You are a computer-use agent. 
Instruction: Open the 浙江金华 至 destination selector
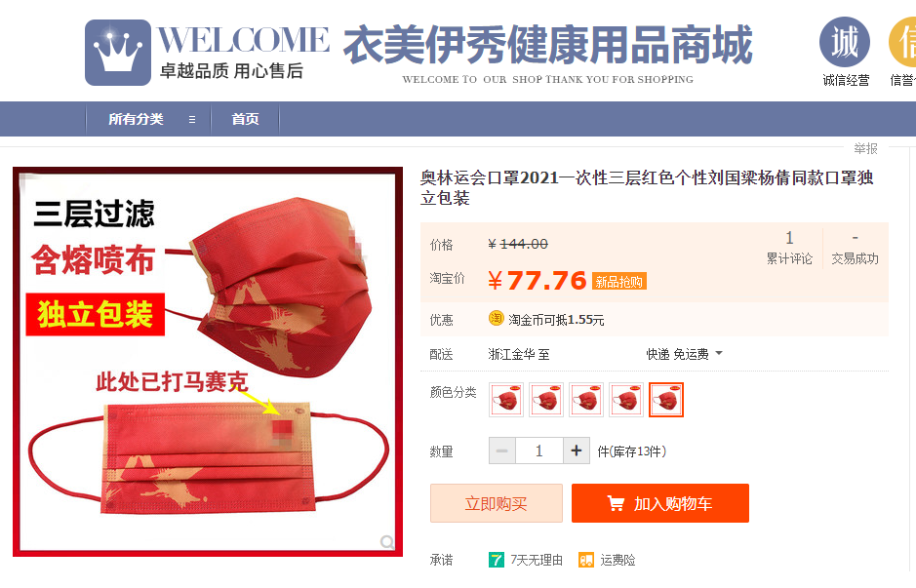pyautogui.click(x=519, y=354)
